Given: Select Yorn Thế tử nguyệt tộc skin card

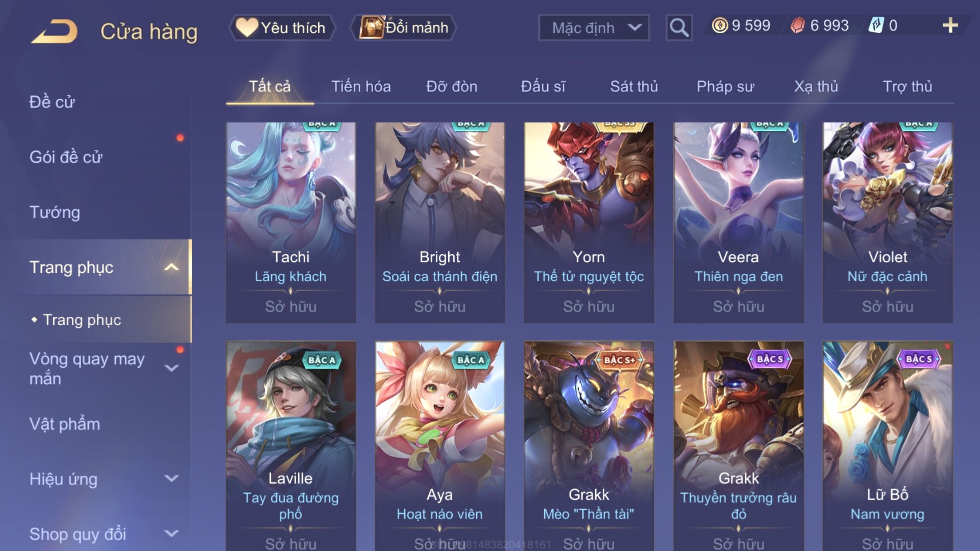Looking at the screenshot, I should pos(589,222).
